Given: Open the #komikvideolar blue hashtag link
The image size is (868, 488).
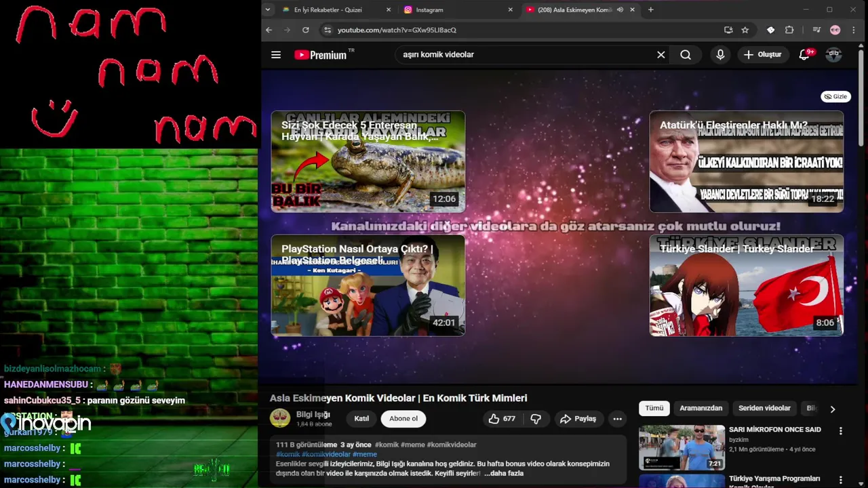Looking at the screenshot, I should tap(326, 454).
